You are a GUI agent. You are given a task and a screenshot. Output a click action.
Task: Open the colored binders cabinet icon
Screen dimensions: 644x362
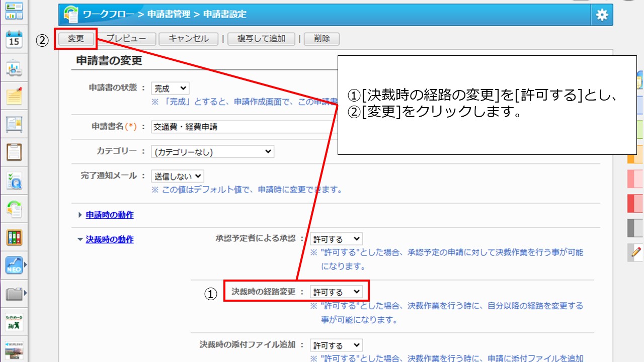point(14,237)
